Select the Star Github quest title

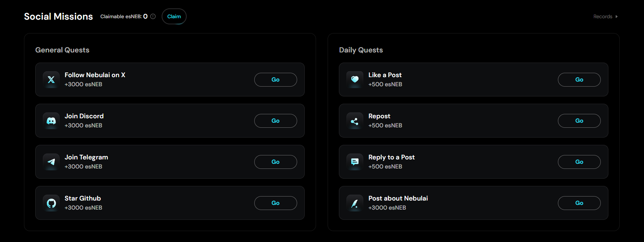click(83, 198)
